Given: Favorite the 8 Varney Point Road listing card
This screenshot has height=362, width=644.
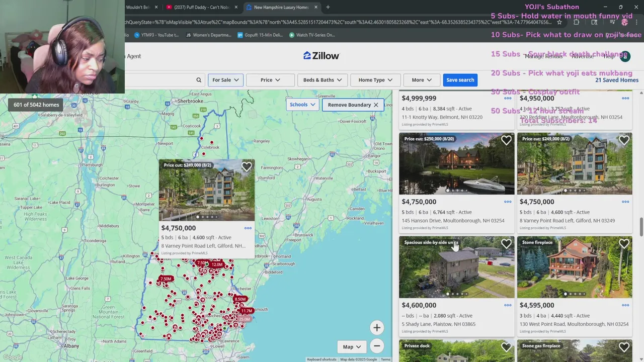Looking at the screenshot, I should (x=624, y=140).
